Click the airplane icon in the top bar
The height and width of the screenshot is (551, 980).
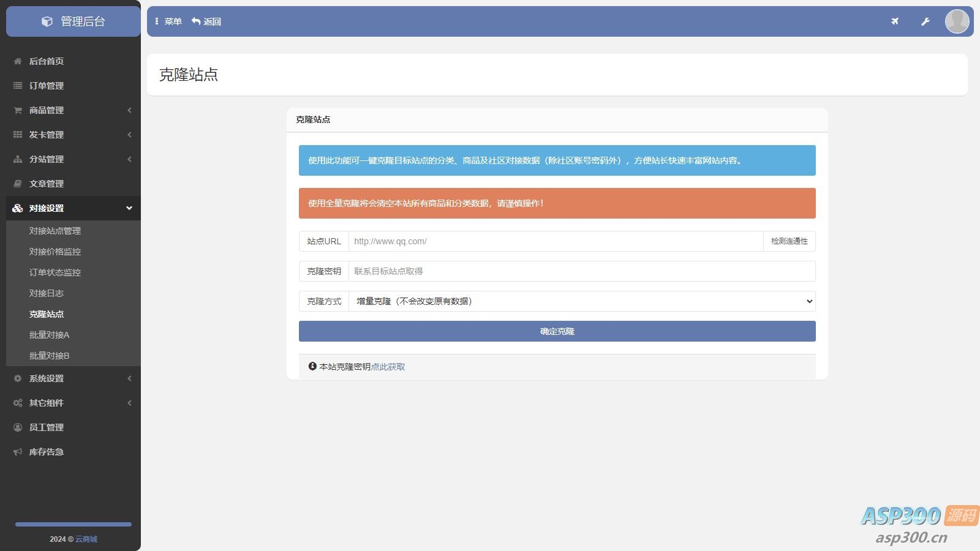[895, 21]
